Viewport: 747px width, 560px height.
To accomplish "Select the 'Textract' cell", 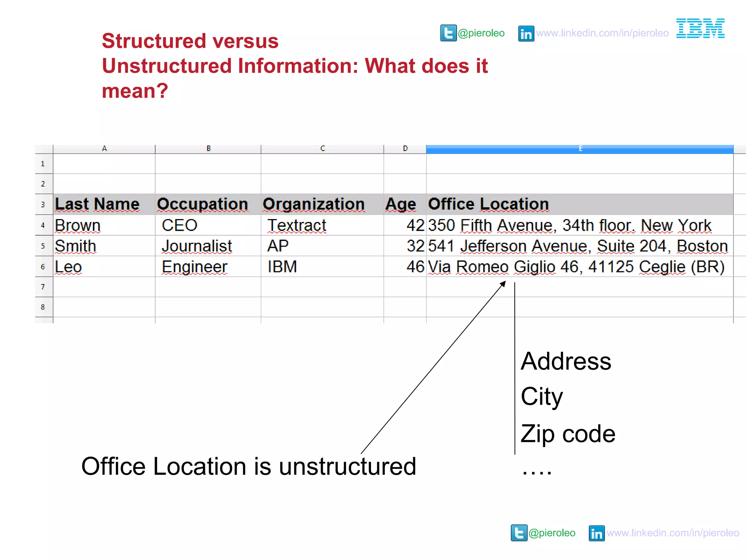I will point(322,225).
